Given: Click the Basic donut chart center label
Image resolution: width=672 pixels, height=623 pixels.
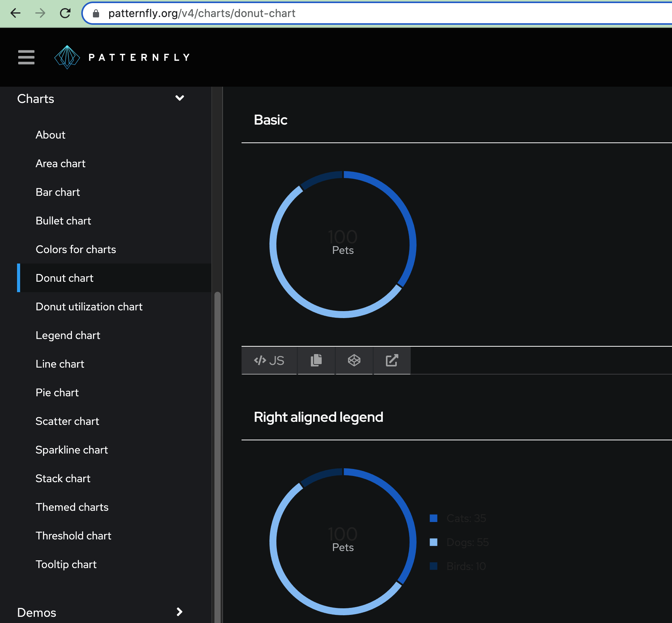Looking at the screenshot, I should (343, 243).
